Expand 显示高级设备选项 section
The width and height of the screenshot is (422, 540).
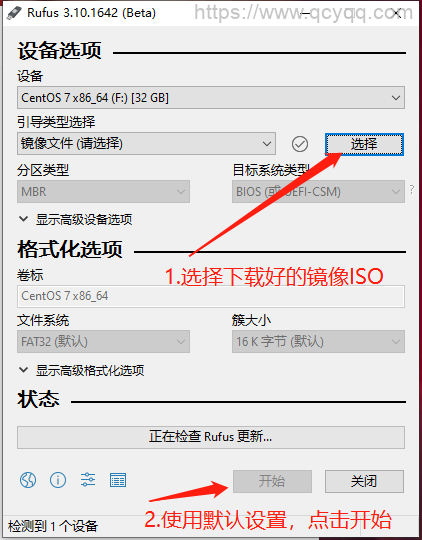[75, 219]
